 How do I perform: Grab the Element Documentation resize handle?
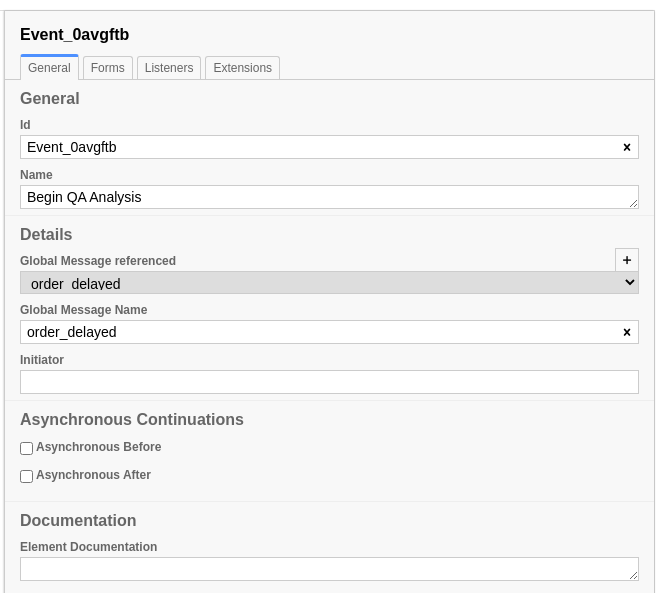pyautogui.click(x=634, y=576)
